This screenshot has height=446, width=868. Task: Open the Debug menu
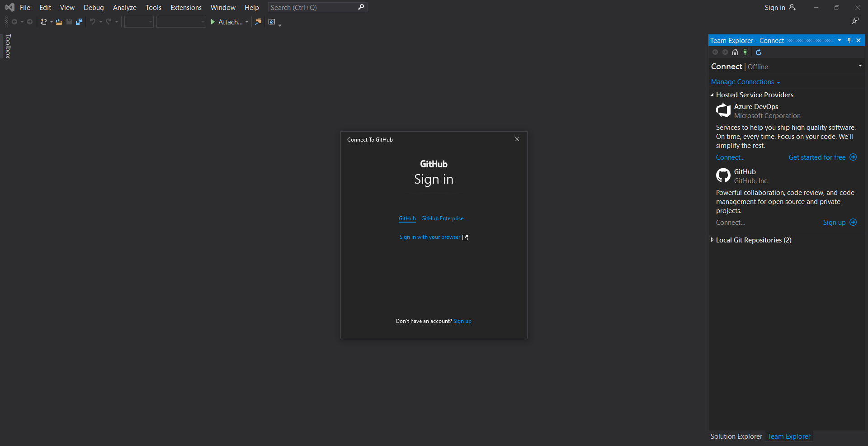[x=93, y=7]
